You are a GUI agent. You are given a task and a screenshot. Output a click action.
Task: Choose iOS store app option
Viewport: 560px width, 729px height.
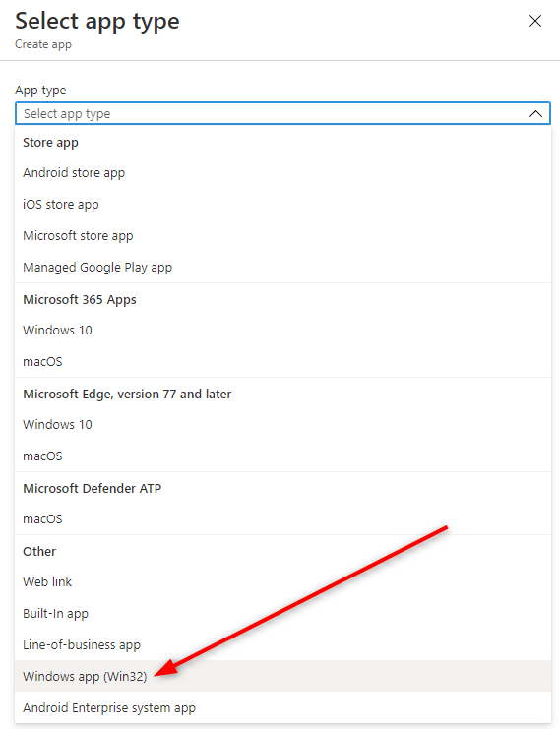pos(282,205)
